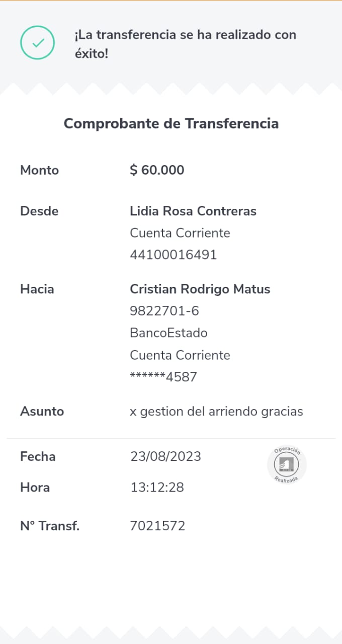Select recipient name Cristian Rodrigo Matus
The image size is (342, 644).
pos(200,289)
